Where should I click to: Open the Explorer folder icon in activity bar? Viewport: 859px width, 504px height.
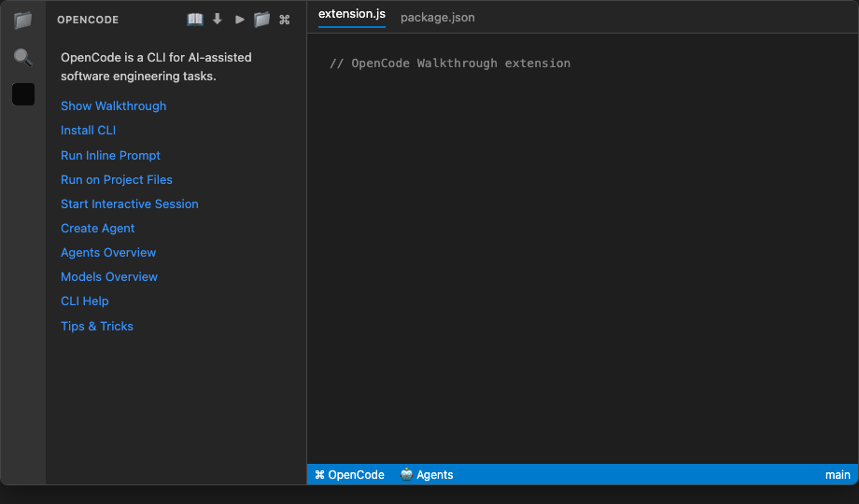23,21
